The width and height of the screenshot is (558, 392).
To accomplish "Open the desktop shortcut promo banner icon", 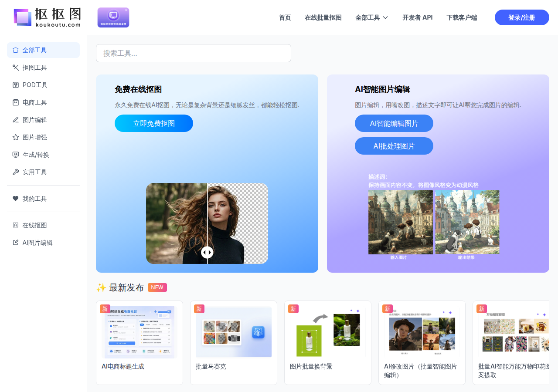I will [x=113, y=17].
